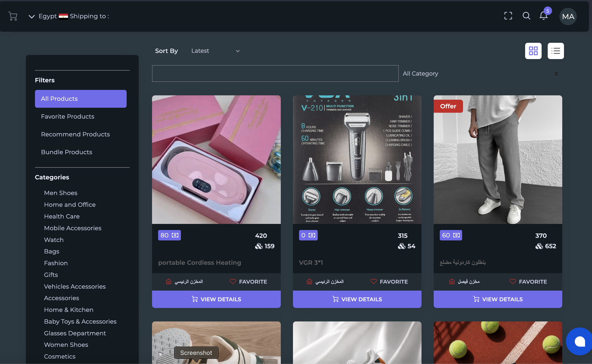
Task: Open the Health Care category
Action: (62, 217)
